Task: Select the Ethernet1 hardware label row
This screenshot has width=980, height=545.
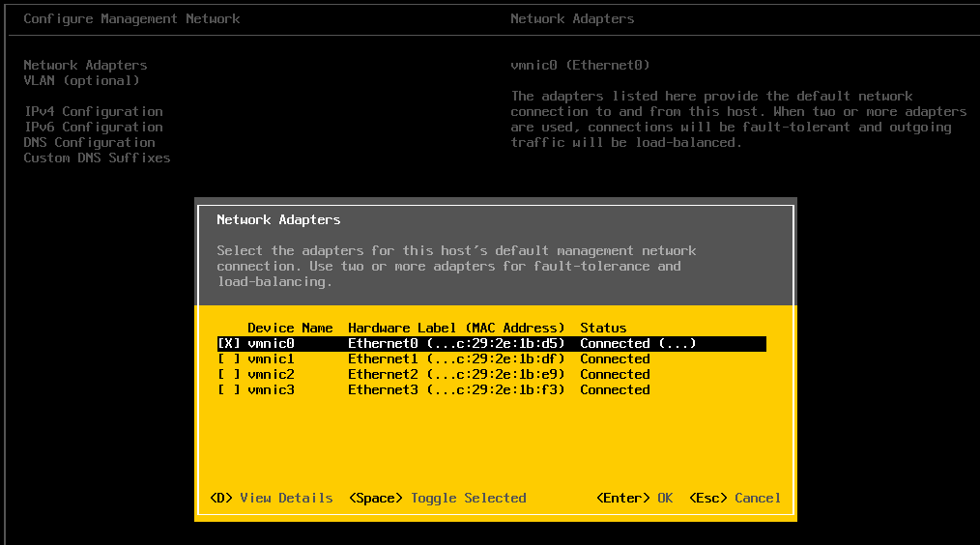Action: coord(456,359)
